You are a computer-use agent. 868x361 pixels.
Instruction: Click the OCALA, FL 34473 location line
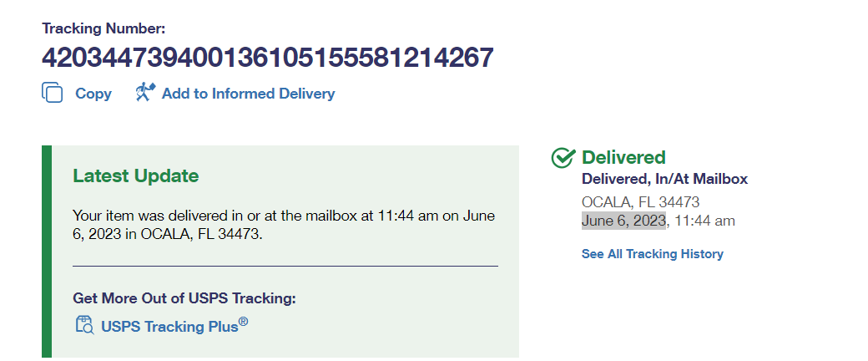tap(640, 202)
